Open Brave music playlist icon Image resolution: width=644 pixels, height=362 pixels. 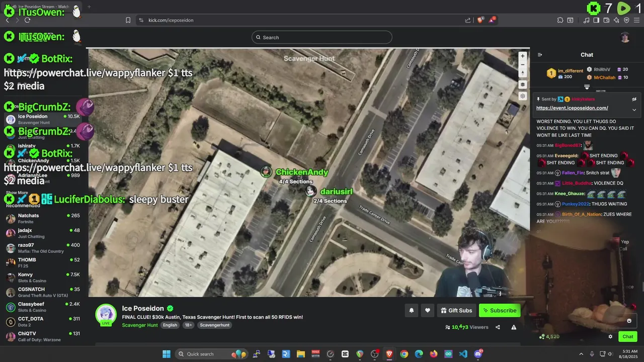(x=587, y=20)
